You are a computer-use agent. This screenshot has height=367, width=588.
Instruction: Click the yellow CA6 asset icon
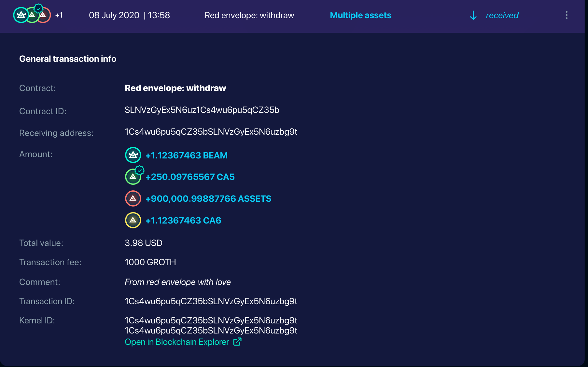[x=133, y=220]
